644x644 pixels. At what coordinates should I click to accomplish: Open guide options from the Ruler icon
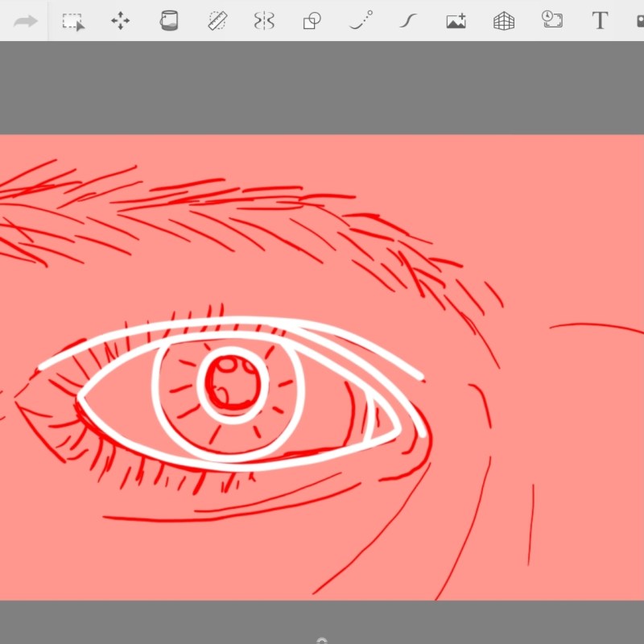[x=216, y=21]
